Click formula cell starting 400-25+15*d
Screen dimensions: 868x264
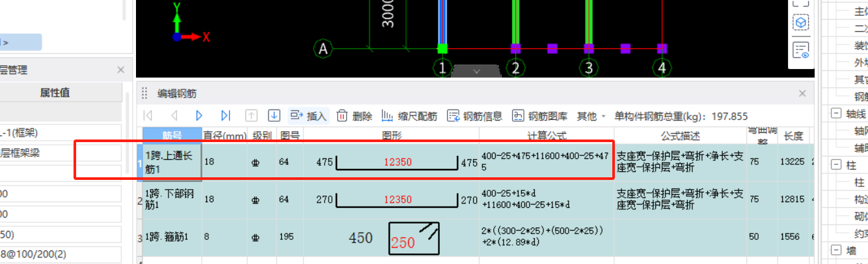coord(547,200)
